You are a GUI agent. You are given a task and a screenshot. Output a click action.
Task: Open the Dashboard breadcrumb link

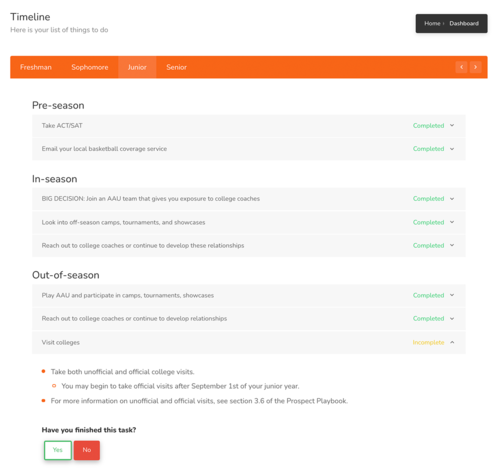(x=464, y=23)
